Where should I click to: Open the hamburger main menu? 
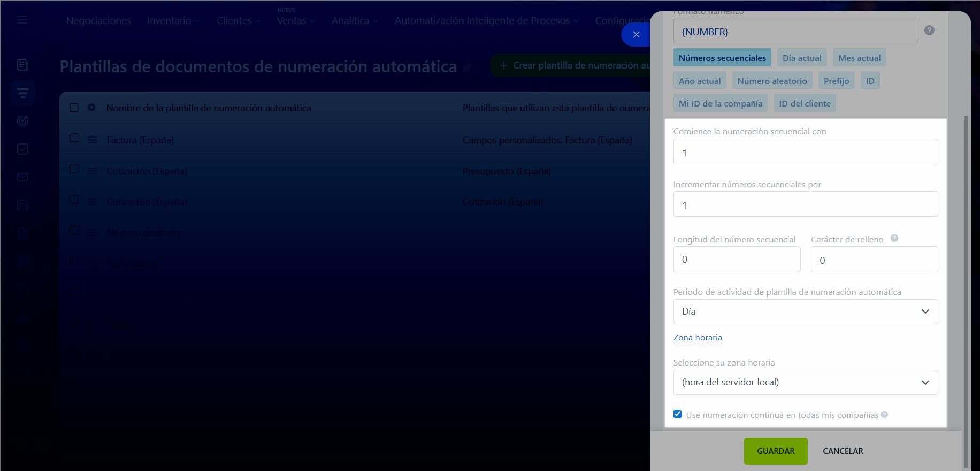[22, 20]
